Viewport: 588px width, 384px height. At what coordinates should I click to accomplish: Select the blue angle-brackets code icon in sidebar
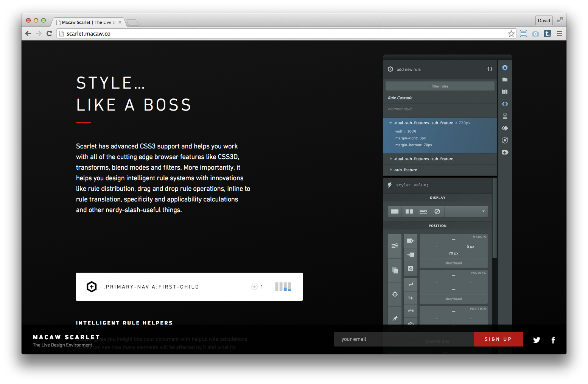click(x=505, y=104)
